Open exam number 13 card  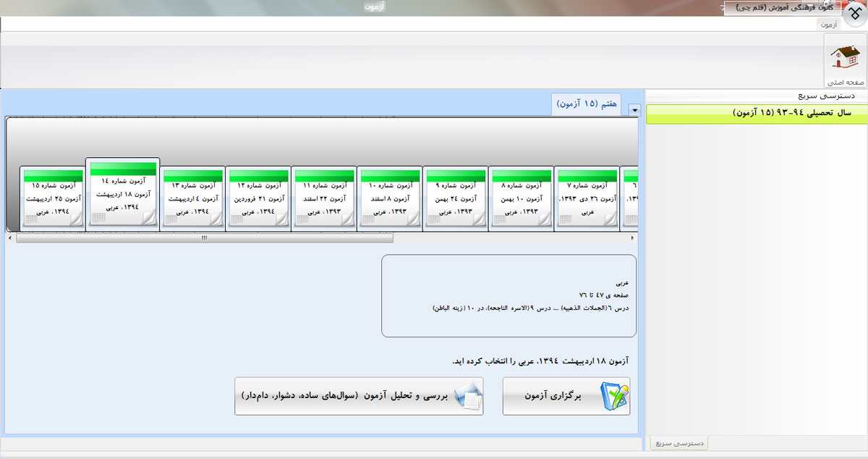[x=192, y=198]
